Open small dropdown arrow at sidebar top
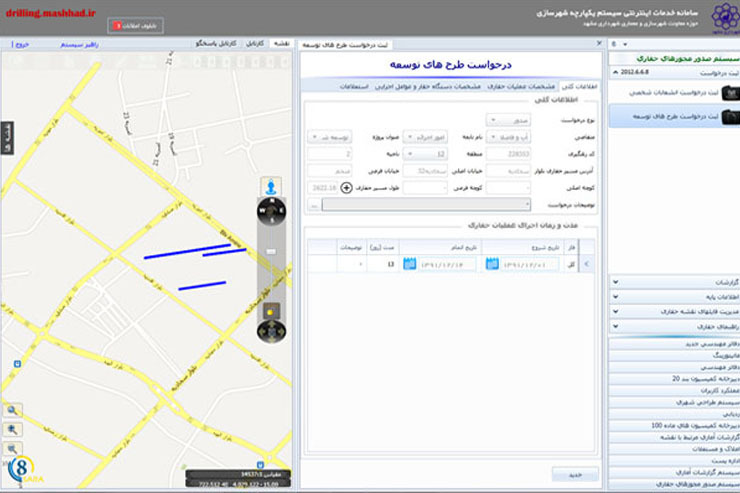Viewport: 740px width, 493px height. pyautogui.click(x=625, y=44)
